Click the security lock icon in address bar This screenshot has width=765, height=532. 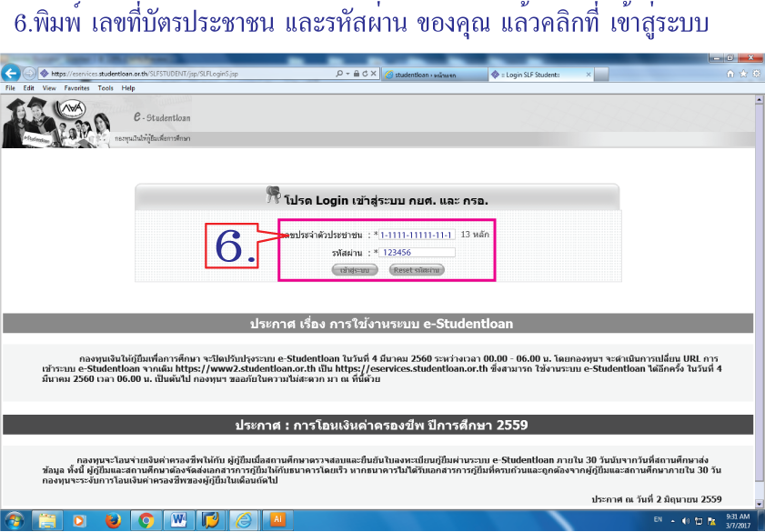(357, 74)
